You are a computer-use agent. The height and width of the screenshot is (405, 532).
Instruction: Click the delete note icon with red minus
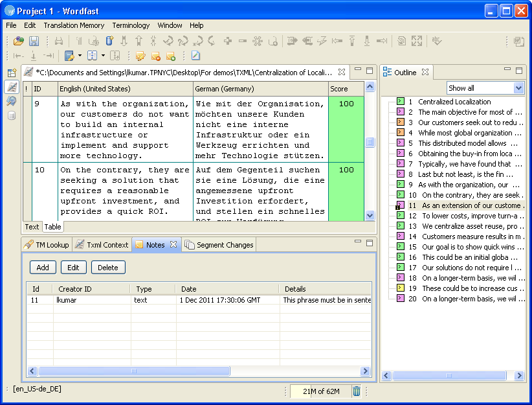pos(155,56)
